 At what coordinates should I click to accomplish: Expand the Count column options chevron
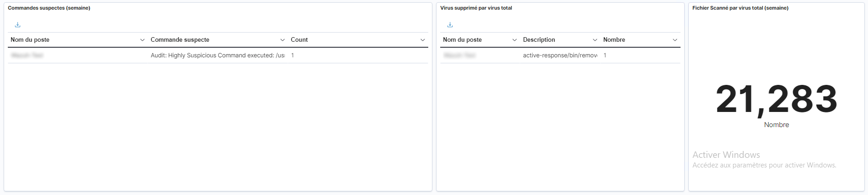point(423,40)
